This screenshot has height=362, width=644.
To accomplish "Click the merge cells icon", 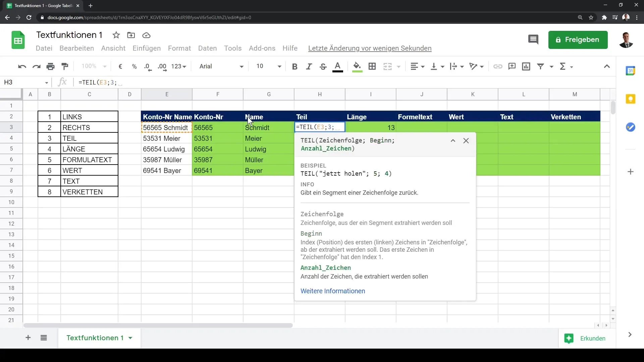I will point(388,66).
